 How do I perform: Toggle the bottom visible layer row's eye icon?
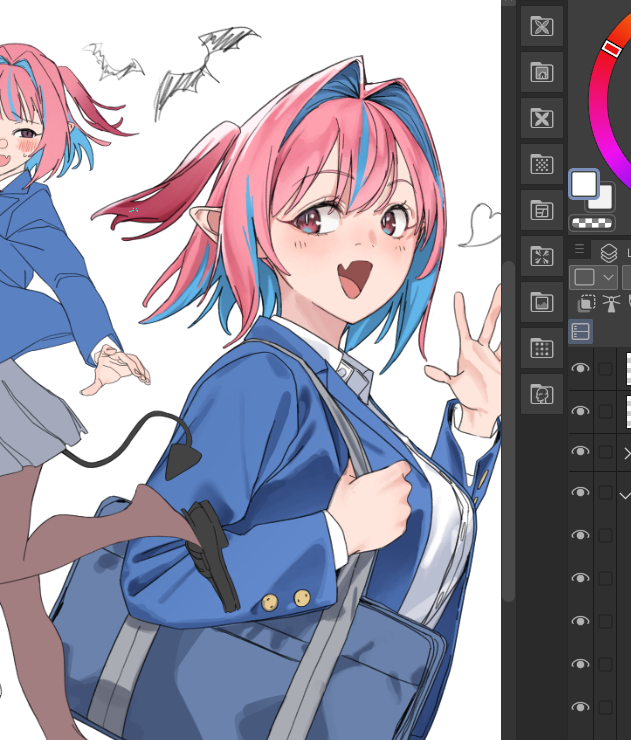click(581, 707)
